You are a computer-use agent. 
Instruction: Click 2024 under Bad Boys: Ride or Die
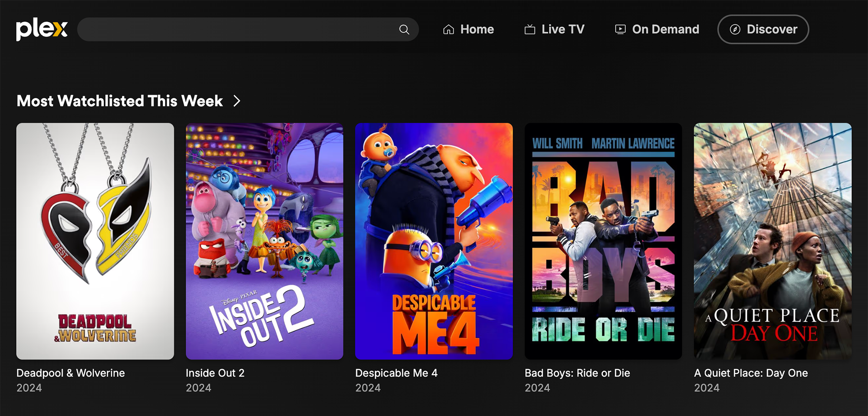tap(537, 388)
